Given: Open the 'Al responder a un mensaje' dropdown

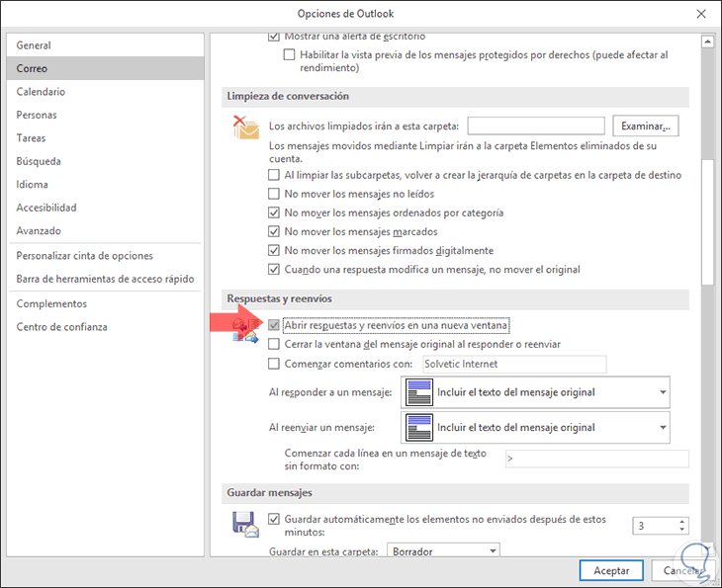Looking at the screenshot, I should pyautogui.click(x=535, y=392).
